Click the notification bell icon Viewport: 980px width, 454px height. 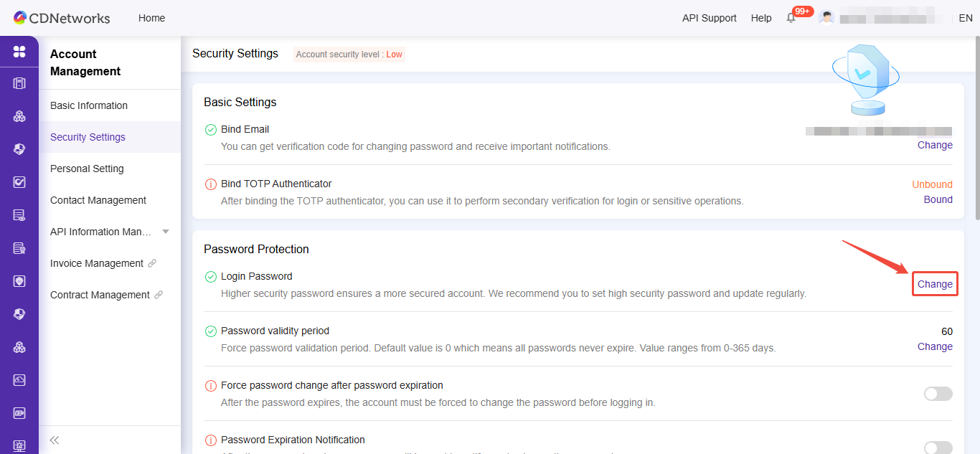point(791,18)
